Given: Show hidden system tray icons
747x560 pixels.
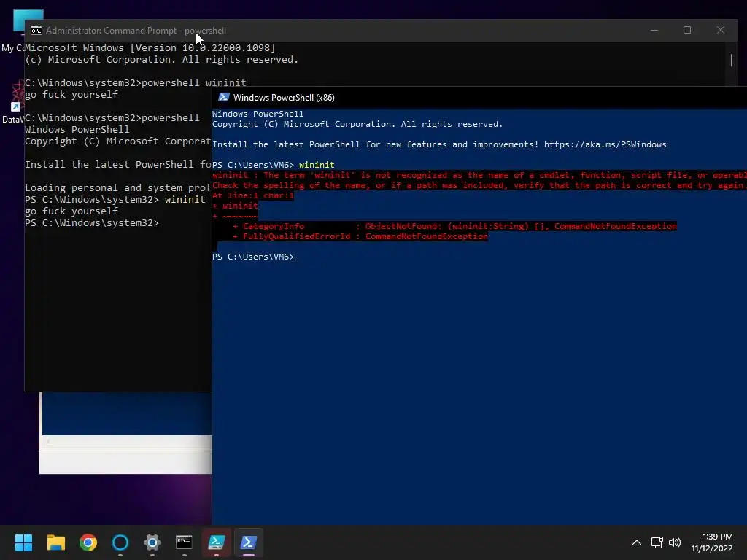Looking at the screenshot, I should tap(636, 542).
